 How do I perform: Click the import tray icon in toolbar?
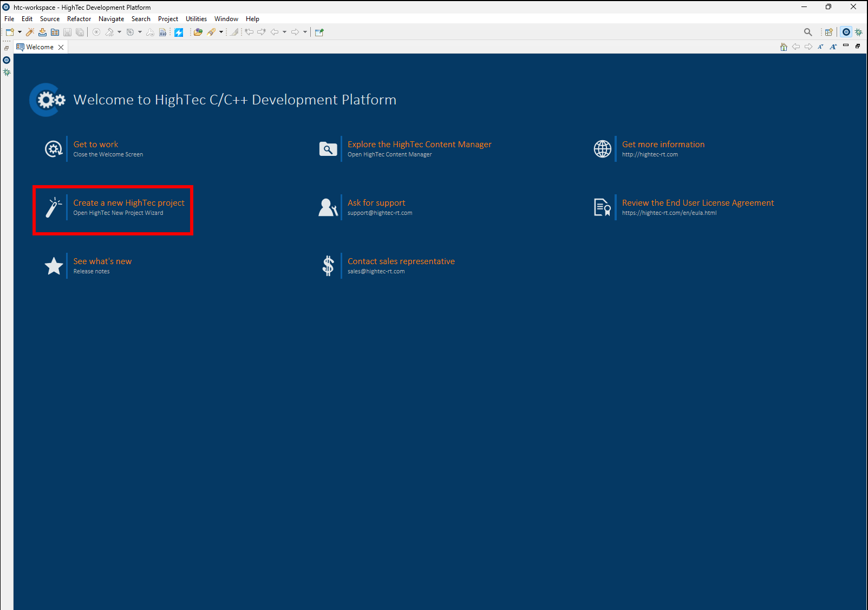42,32
